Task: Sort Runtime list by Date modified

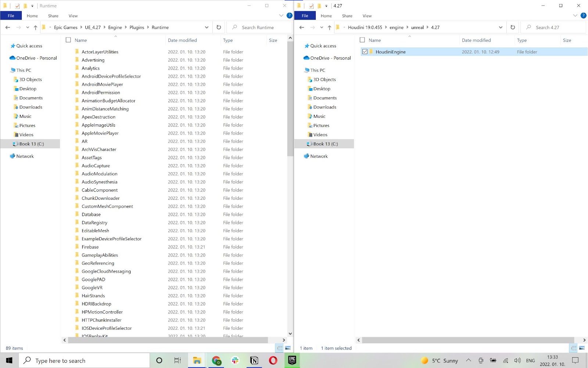Action: [x=182, y=40]
